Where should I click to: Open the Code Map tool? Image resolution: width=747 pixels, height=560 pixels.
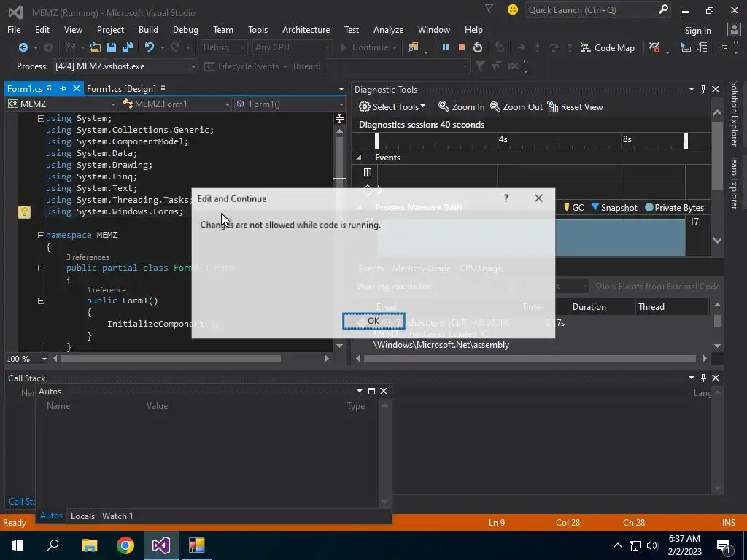tap(608, 47)
